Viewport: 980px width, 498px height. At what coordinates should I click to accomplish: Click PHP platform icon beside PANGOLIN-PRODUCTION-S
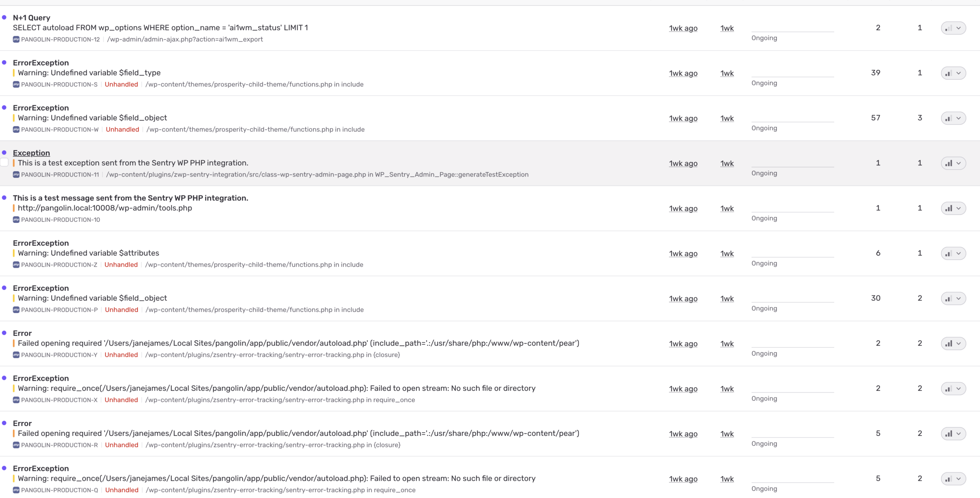[16, 85]
